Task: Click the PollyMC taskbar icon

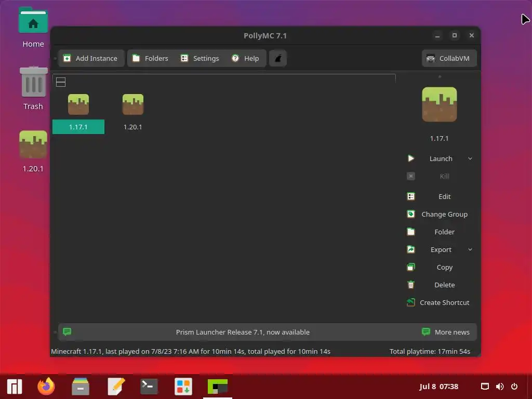Action: click(218, 387)
